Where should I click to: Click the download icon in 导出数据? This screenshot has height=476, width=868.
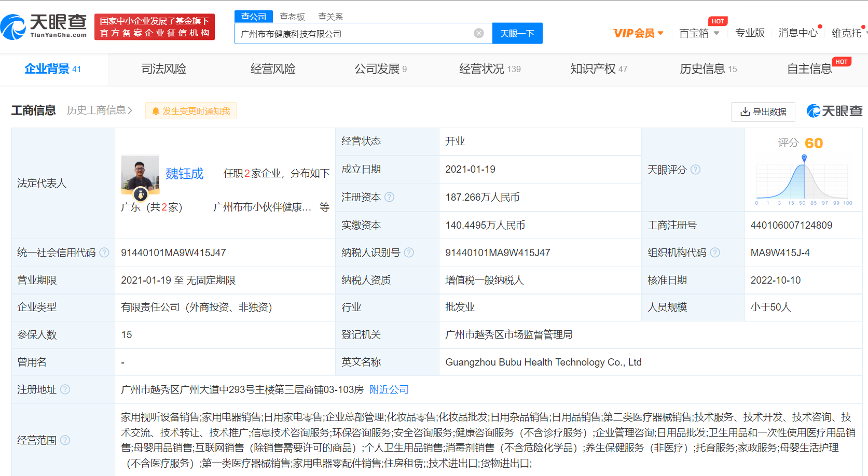745,111
